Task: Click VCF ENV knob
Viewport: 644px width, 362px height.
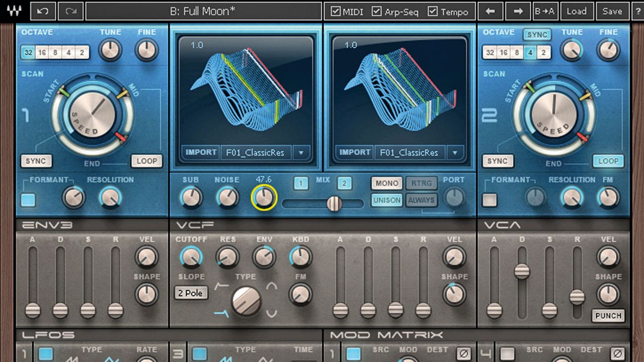Action: click(264, 257)
